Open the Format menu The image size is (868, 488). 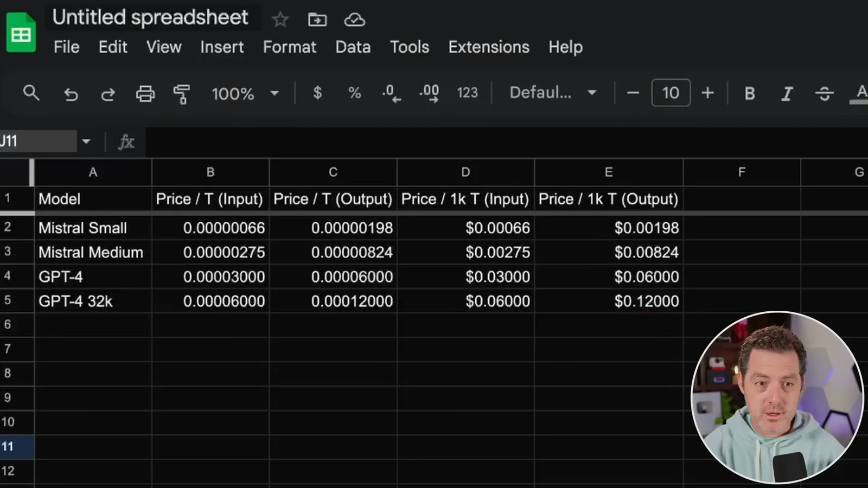click(290, 47)
